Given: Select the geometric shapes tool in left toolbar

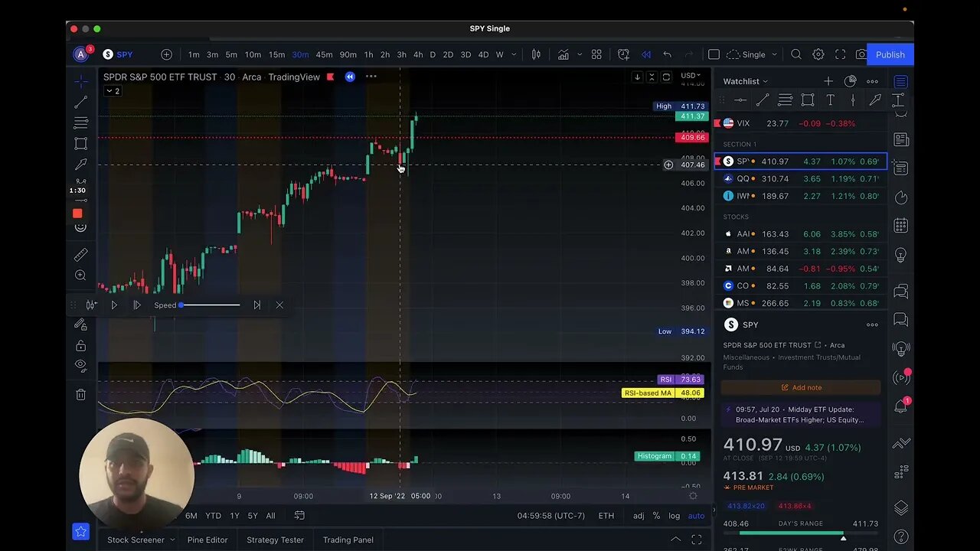Looking at the screenshot, I should 80,143.
